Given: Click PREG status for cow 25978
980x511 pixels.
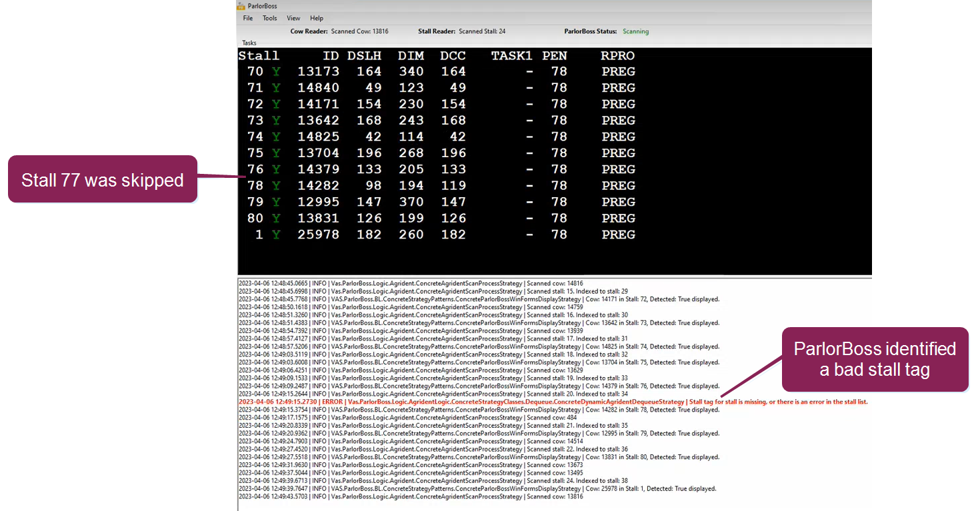Looking at the screenshot, I should pos(618,235).
